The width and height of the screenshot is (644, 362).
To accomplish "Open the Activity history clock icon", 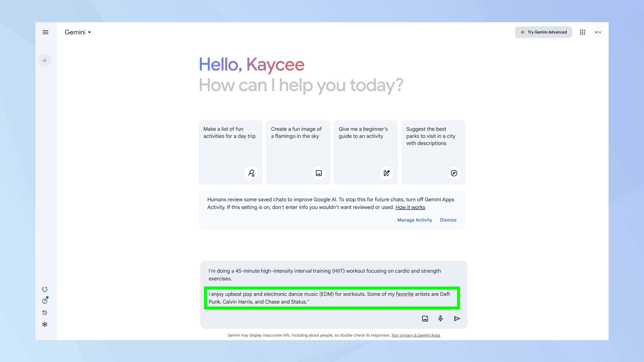I will click(x=45, y=313).
